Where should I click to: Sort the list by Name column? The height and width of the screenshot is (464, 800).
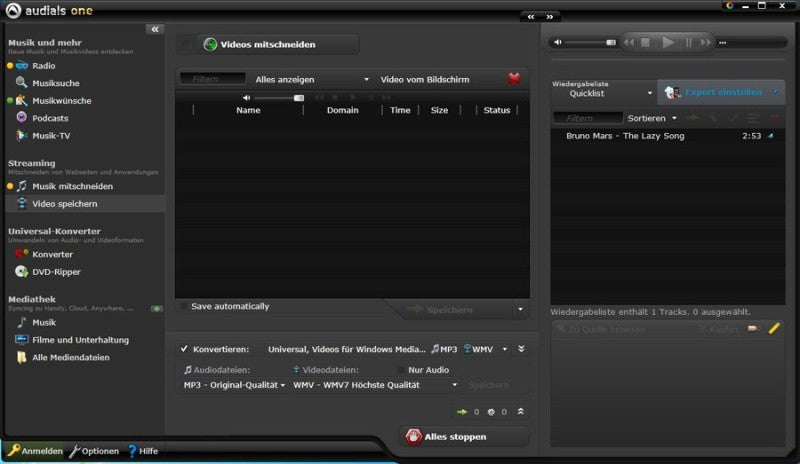coord(248,110)
